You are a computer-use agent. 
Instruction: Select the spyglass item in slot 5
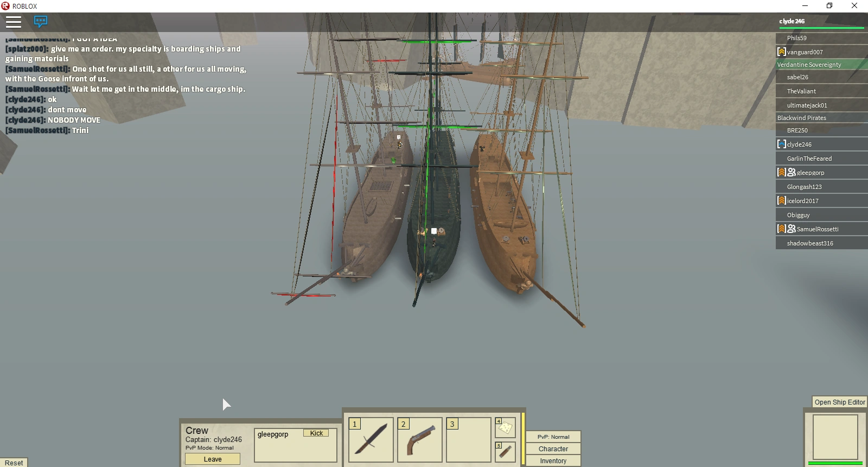(x=505, y=452)
